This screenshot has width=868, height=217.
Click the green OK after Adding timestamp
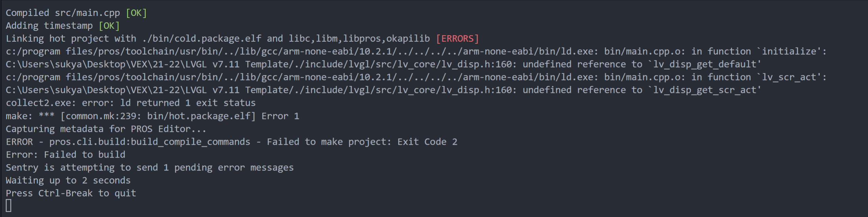click(x=109, y=26)
